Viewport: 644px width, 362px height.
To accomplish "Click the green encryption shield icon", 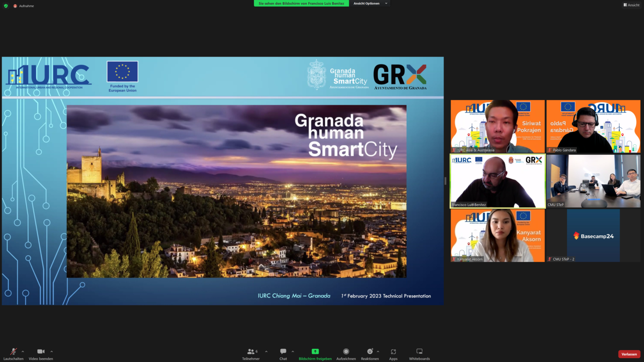I will coord(6,6).
